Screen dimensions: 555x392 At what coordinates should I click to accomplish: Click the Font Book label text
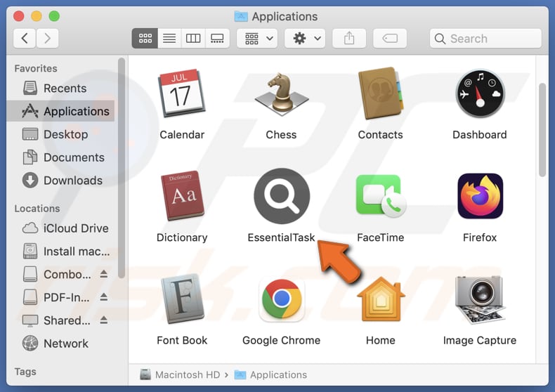click(x=182, y=340)
